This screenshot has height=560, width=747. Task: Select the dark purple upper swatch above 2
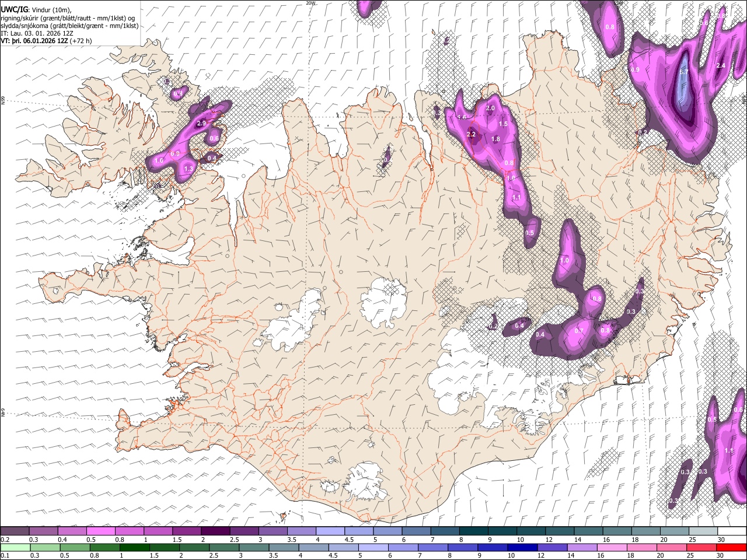pos(215,531)
